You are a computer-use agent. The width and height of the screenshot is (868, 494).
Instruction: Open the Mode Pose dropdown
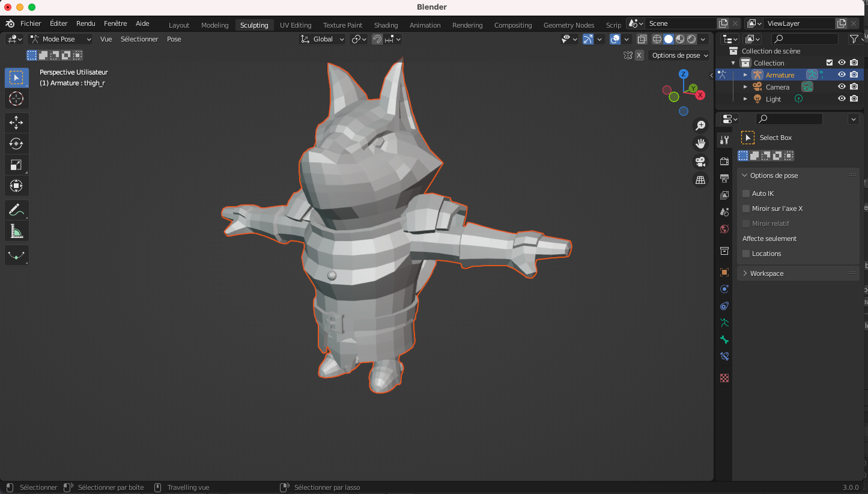[x=61, y=39]
